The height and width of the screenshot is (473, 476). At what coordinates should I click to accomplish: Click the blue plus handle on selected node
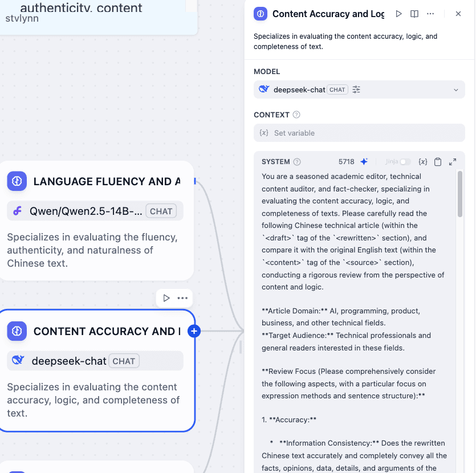194,331
